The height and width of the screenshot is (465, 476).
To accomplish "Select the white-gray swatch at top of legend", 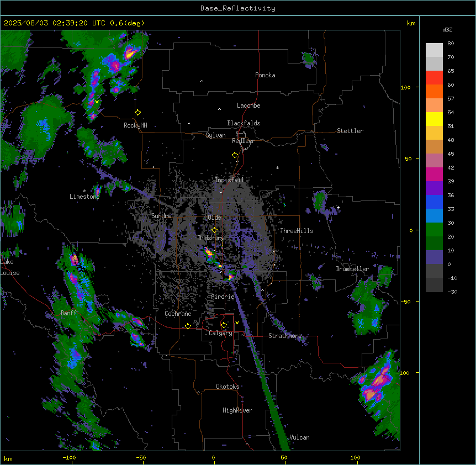I will tap(434, 50).
